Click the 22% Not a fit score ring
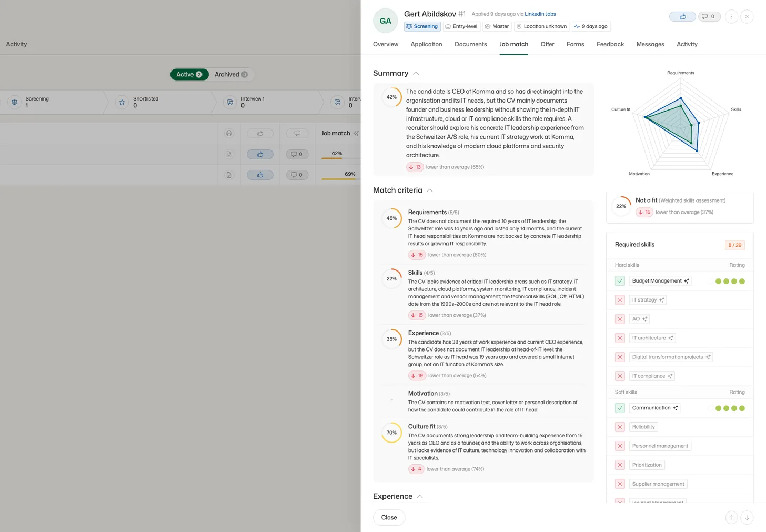Image resolution: width=766 pixels, height=532 pixels. (621, 206)
